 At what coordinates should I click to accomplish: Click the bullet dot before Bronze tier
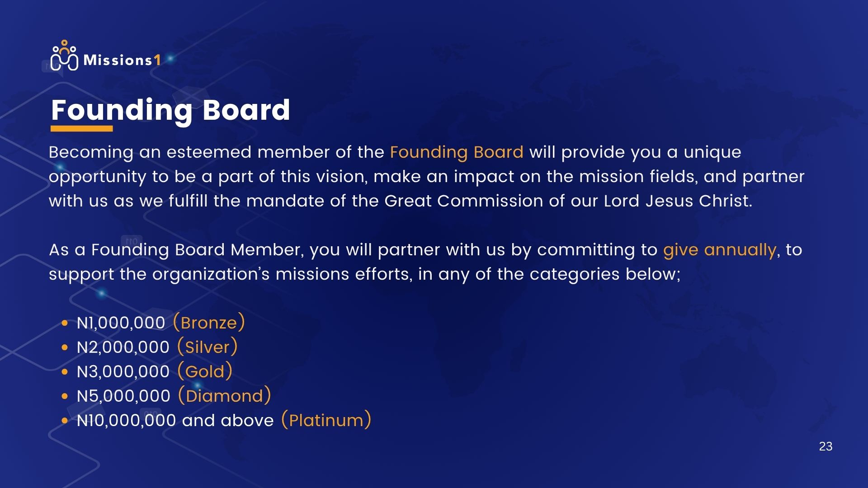tap(65, 323)
